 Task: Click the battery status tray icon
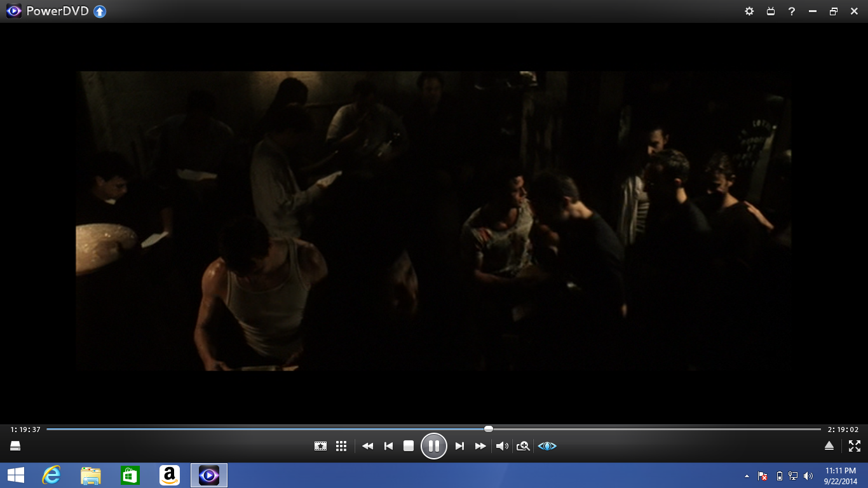[x=780, y=475]
